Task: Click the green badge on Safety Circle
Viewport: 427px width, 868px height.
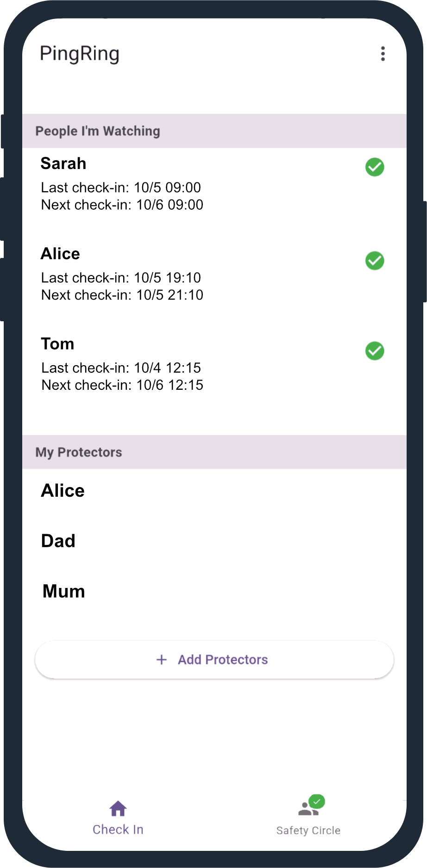Action: pyautogui.click(x=317, y=801)
